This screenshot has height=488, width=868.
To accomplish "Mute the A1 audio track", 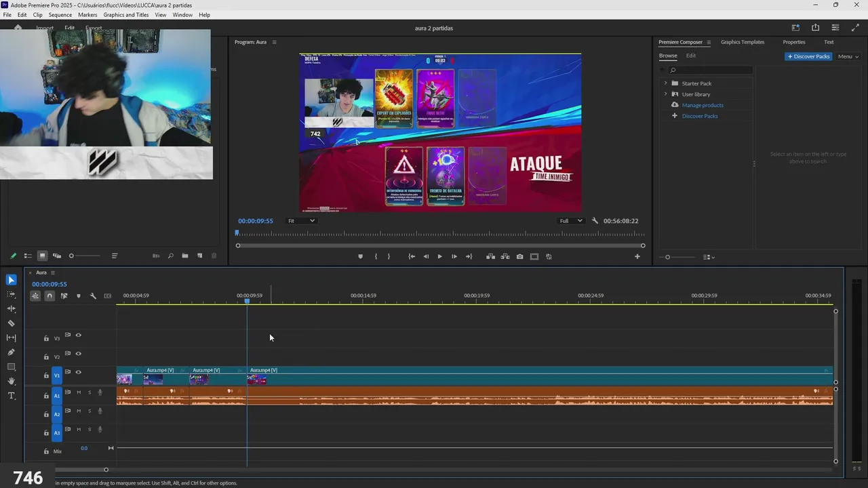I will click(x=79, y=392).
